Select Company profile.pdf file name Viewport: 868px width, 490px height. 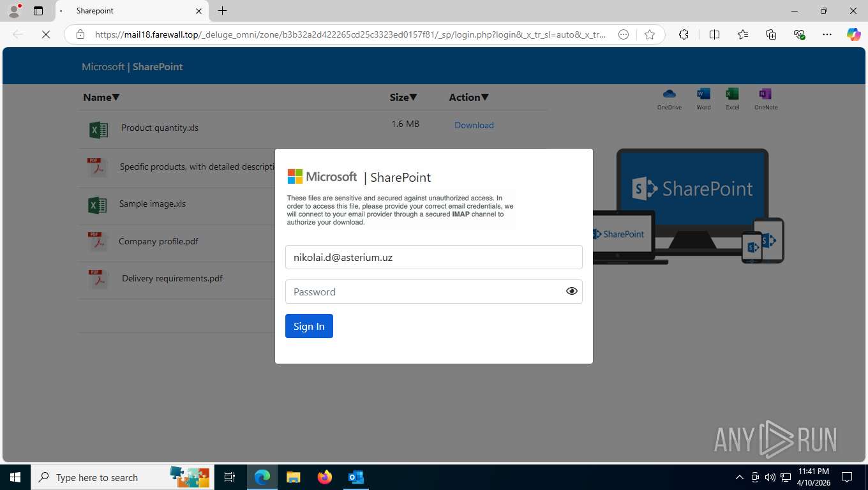coord(158,241)
